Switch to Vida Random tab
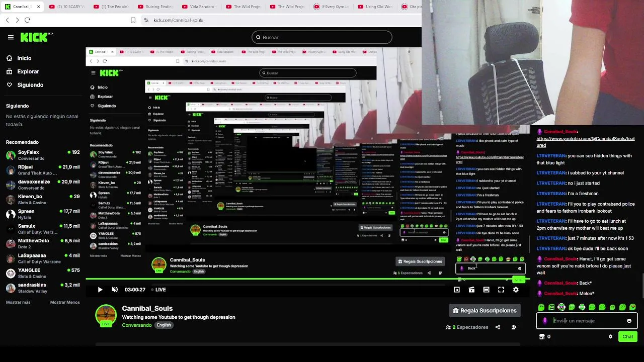The height and width of the screenshot is (362, 644). (x=199, y=7)
